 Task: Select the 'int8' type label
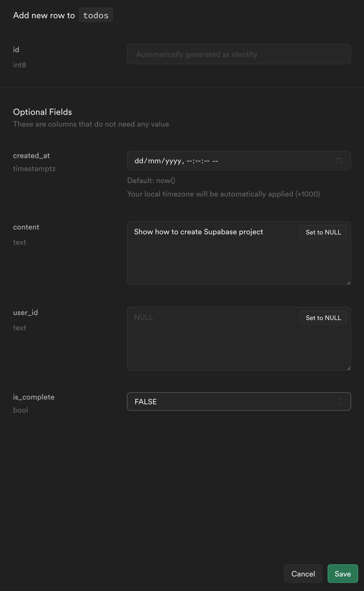(20, 65)
